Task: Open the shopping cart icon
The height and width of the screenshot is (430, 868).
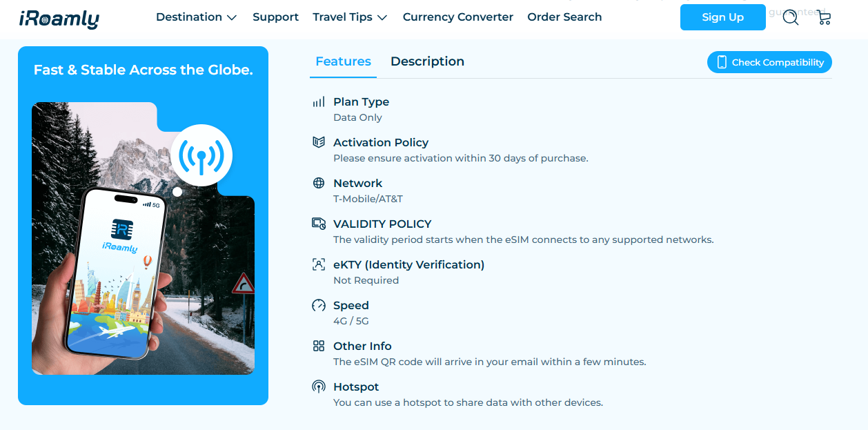Action: (x=824, y=18)
